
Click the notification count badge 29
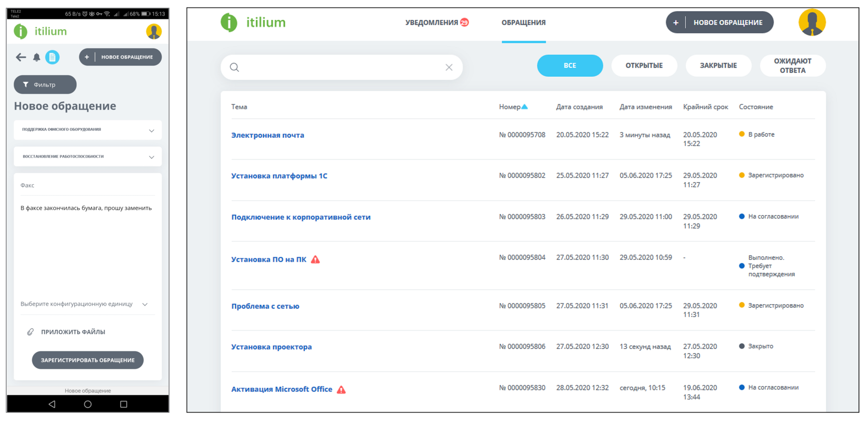pyautogui.click(x=465, y=22)
